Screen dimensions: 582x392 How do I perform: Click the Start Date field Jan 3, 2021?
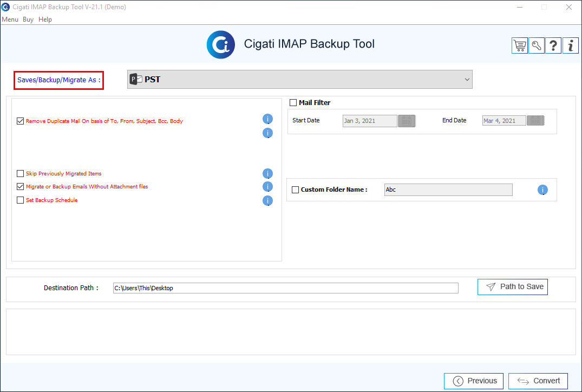(x=370, y=121)
